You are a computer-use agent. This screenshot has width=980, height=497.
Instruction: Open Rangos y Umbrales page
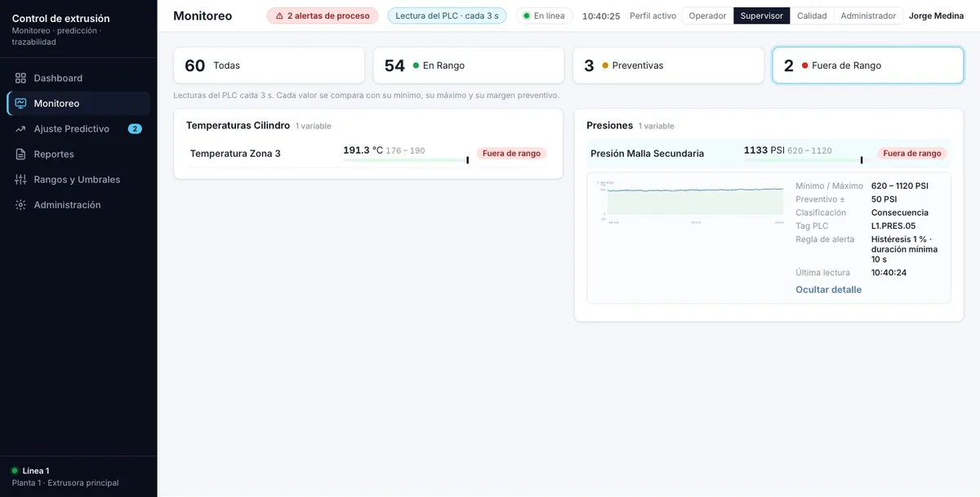click(78, 180)
